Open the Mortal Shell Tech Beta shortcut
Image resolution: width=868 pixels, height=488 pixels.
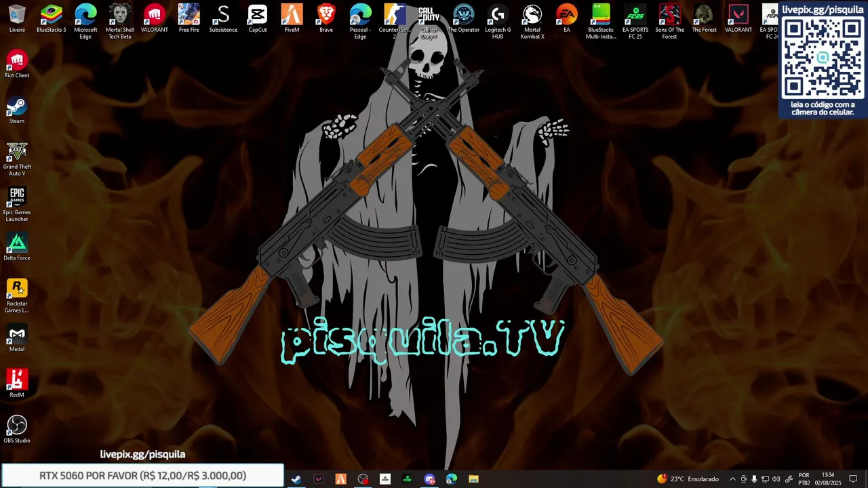[120, 21]
